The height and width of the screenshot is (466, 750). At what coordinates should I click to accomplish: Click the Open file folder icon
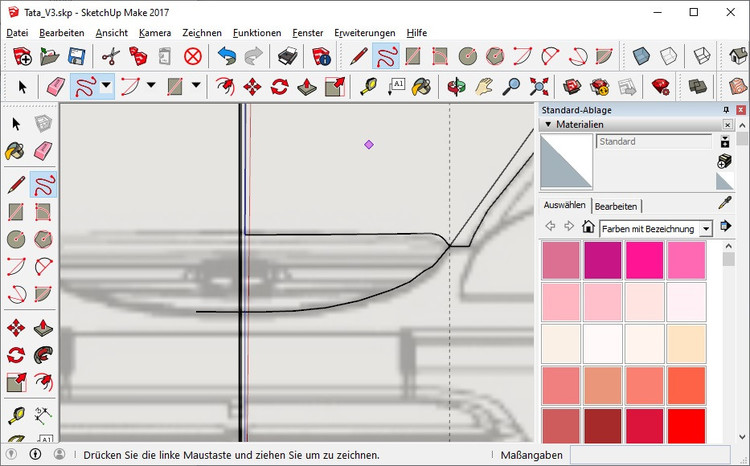click(x=49, y=56)
